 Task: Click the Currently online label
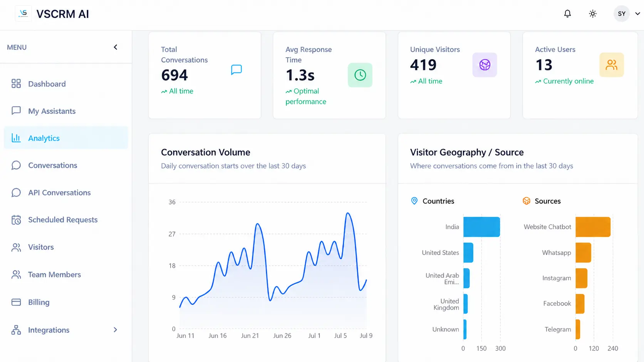(x=569, y=81)
